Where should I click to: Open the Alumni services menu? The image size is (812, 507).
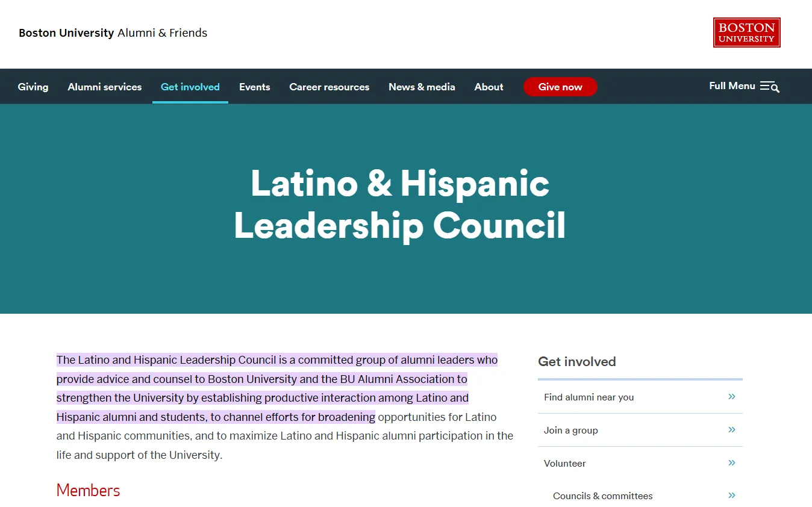(105, 87)
